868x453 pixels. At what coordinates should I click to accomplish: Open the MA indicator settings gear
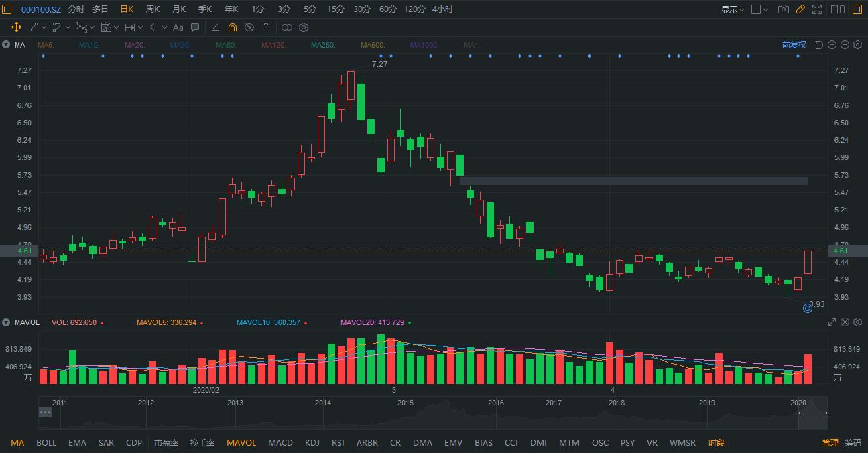(857, 45)
